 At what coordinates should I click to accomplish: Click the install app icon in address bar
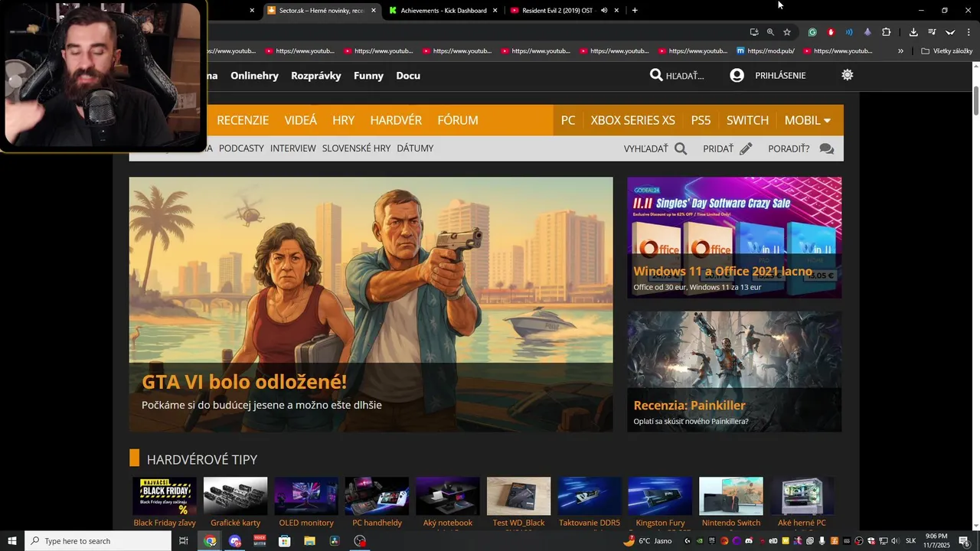(x=754, y=32)
